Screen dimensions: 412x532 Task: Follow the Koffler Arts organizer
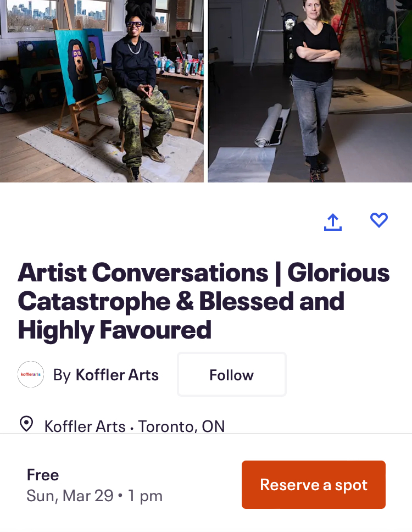tap(231, 375)
